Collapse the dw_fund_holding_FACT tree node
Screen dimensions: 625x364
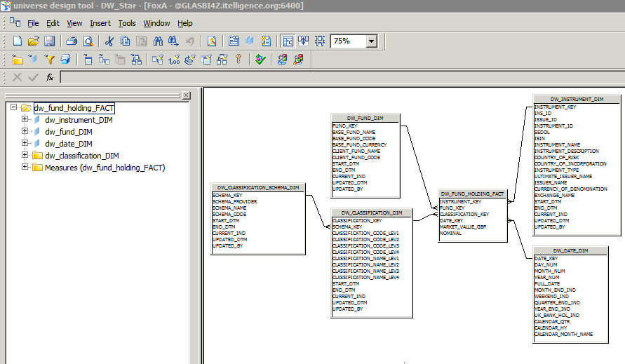click(13, 107)
